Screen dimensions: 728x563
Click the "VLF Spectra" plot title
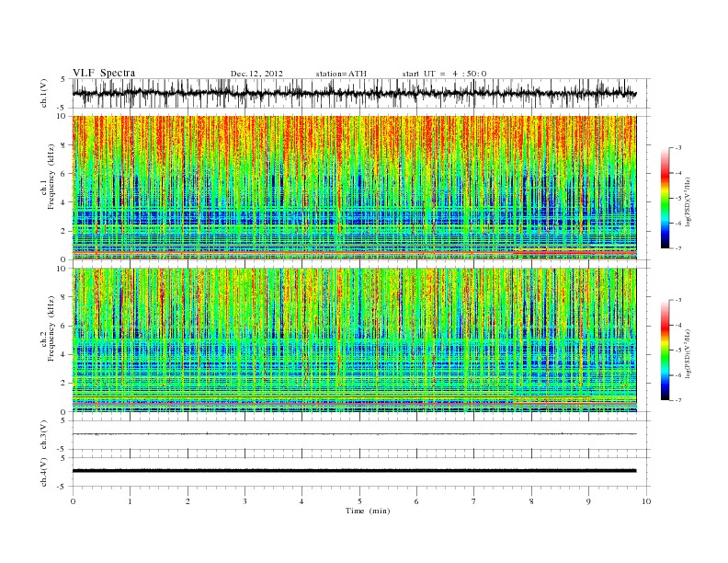pyautogui.click(x=104, y=73)
